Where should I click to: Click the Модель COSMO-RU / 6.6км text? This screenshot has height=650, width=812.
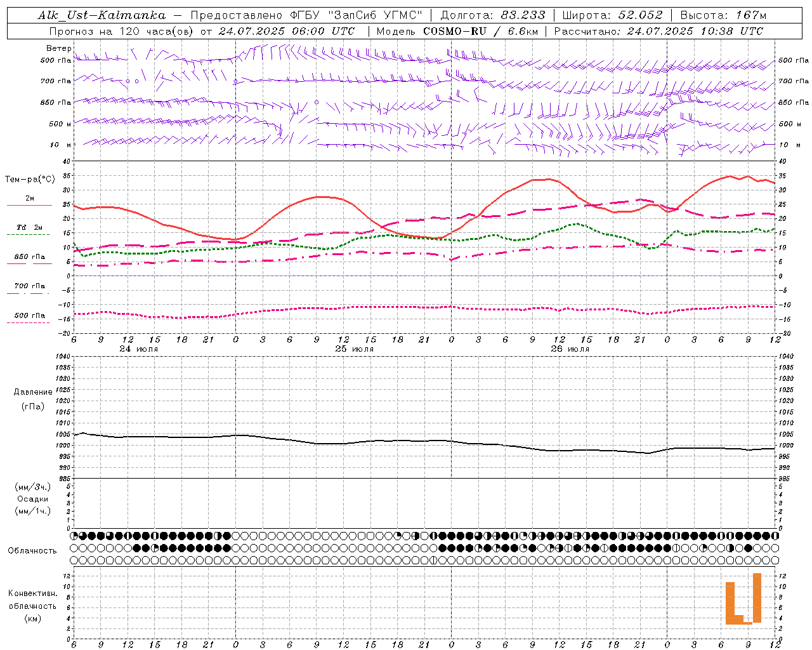[x=457, y=31]
